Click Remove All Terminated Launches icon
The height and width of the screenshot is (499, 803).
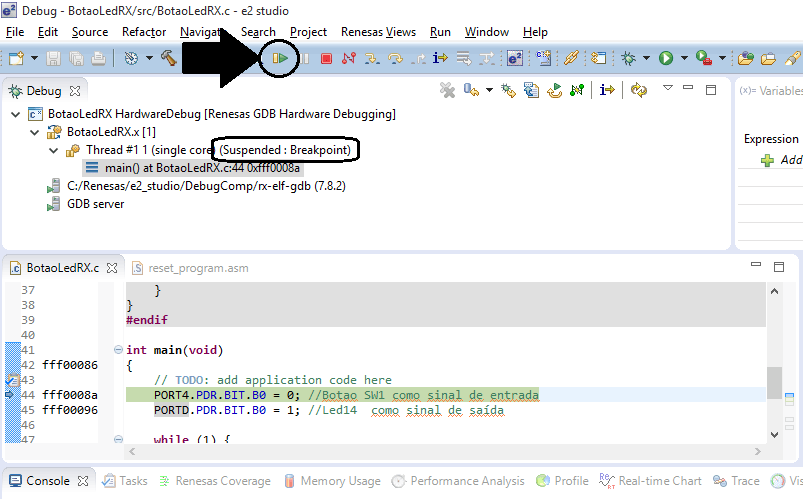pyautogui.click(x=447, y=91)
